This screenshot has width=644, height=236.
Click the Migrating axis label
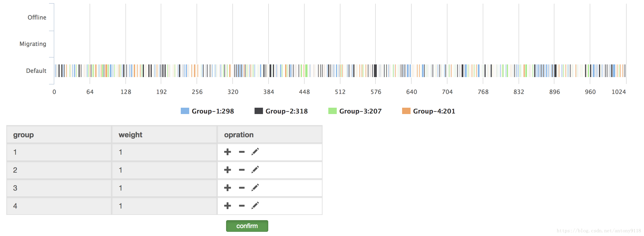point(33,44)
